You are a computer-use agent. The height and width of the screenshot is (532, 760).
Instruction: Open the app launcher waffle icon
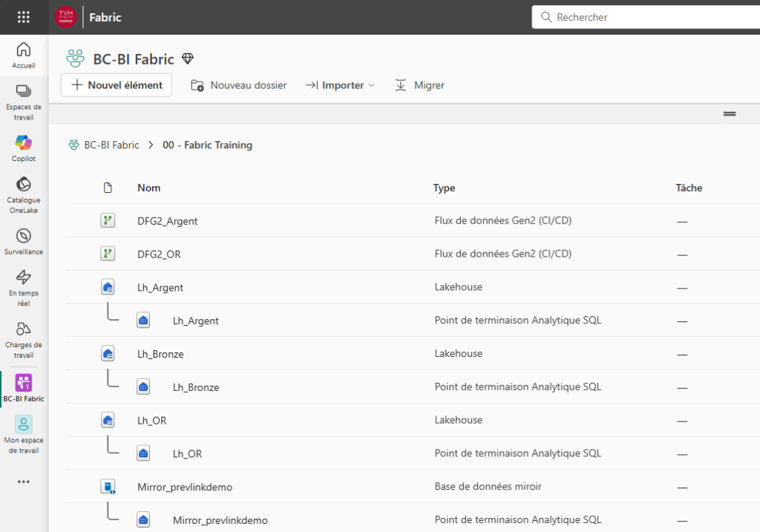click(24, 17)
